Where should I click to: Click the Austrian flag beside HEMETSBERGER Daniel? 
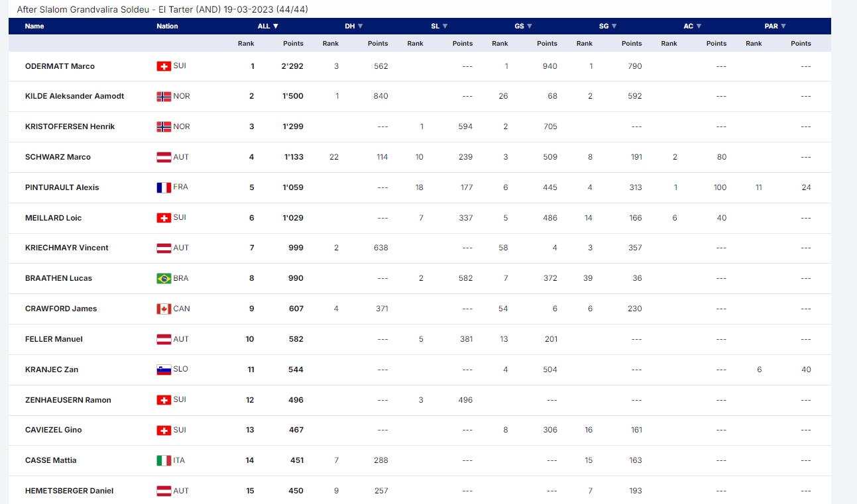164,491
